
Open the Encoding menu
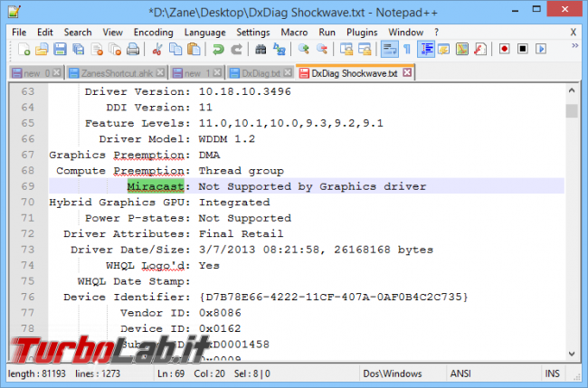click(154, 33)
